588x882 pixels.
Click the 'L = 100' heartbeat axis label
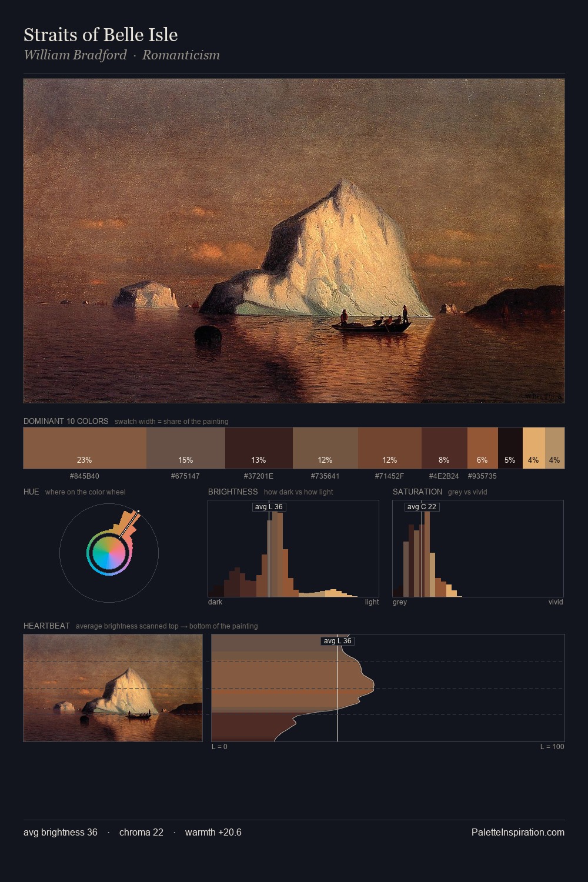[552, 747]
